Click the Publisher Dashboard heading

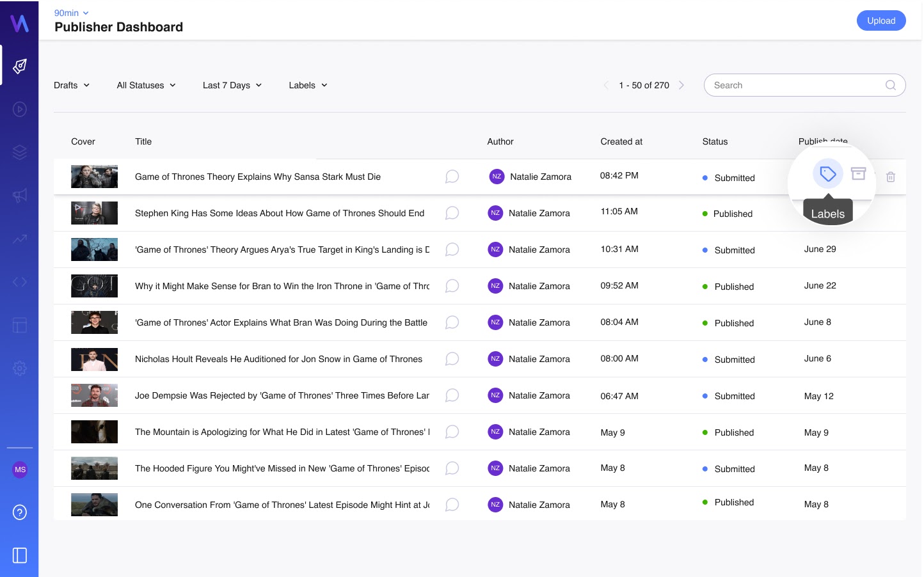point(118,27)
